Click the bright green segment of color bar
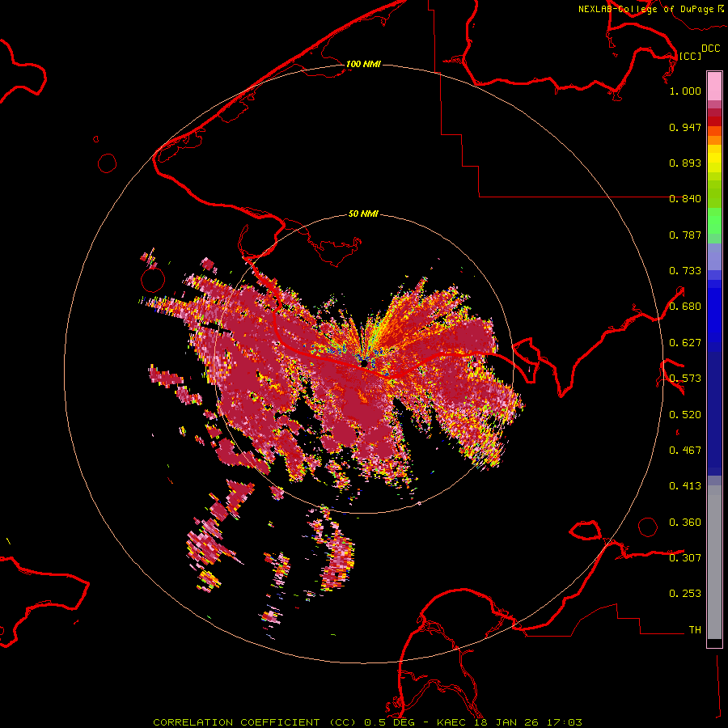Viewport: 728px width, 728px height. (714, 221)
